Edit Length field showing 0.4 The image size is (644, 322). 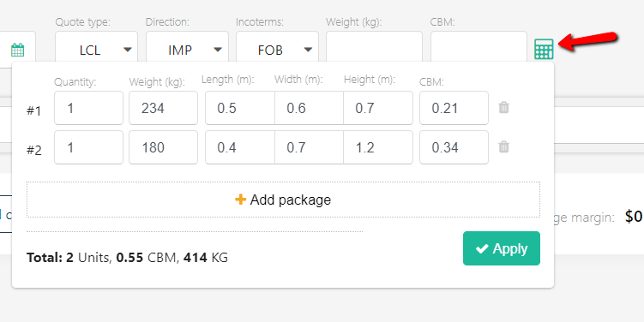(x=240, y=147)
